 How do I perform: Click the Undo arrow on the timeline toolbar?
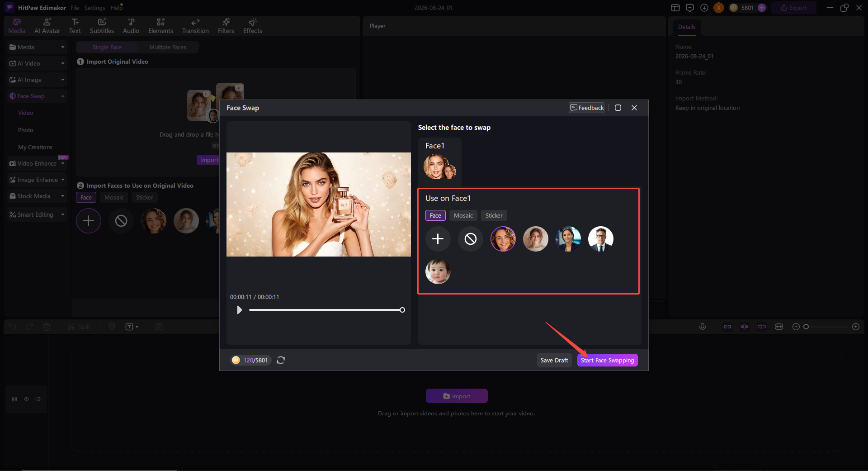click(x=13, y=327)
